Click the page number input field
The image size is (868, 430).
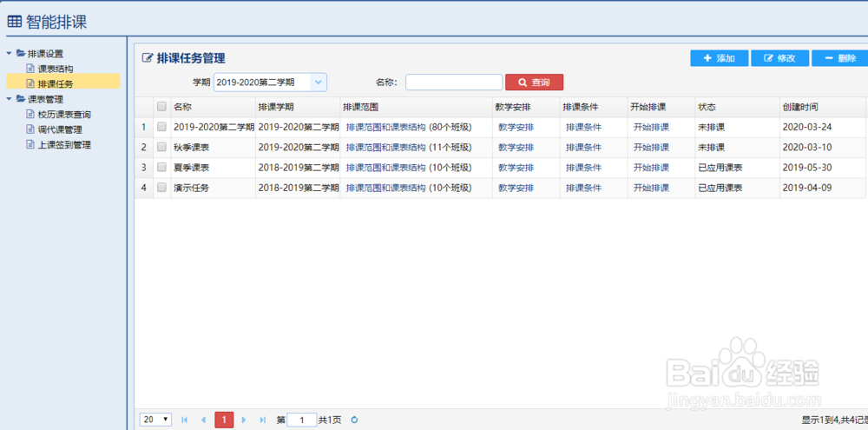coord(302,420)
